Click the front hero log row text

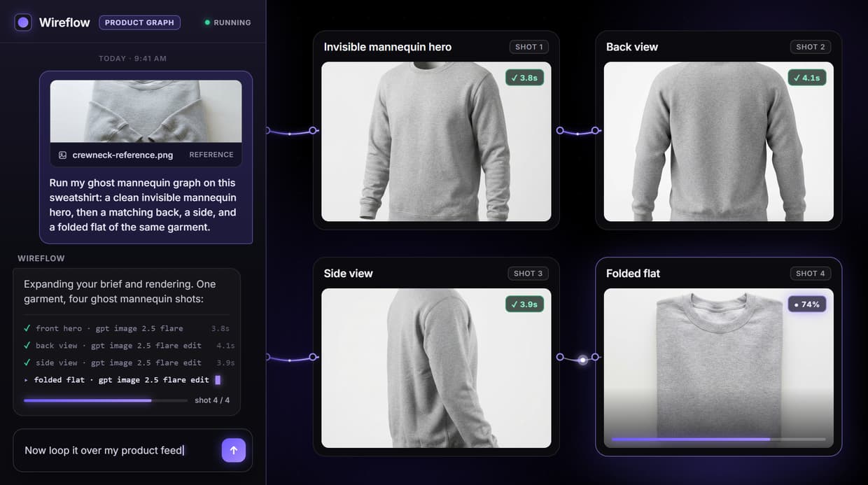coord(109,328)
